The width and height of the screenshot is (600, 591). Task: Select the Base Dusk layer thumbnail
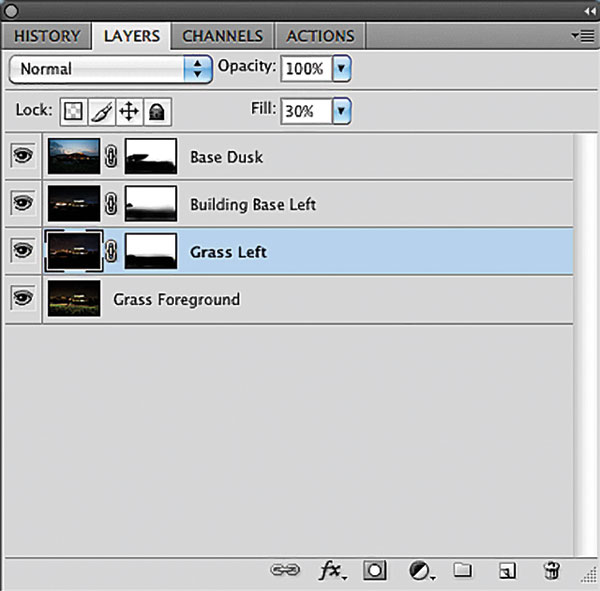[74, 156]
